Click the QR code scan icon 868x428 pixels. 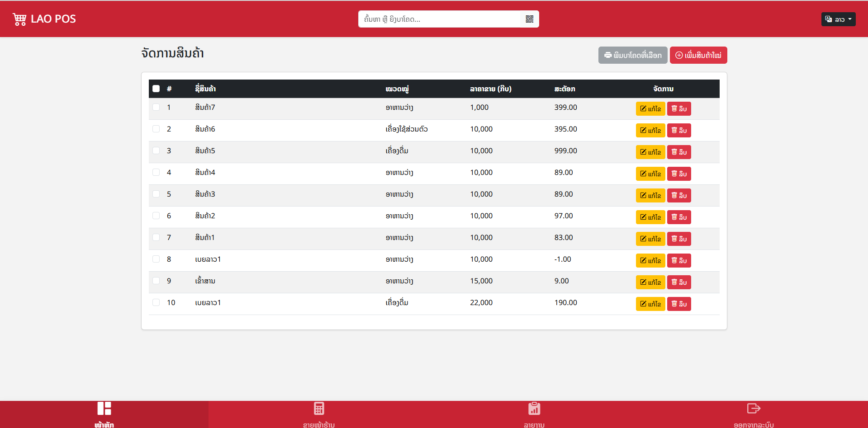point(529,19)
